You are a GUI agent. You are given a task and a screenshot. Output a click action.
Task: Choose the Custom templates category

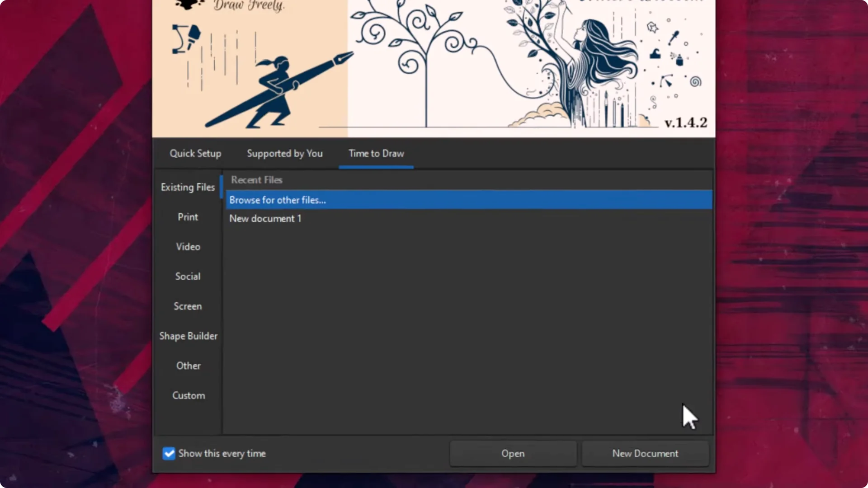tap(189, 395)
